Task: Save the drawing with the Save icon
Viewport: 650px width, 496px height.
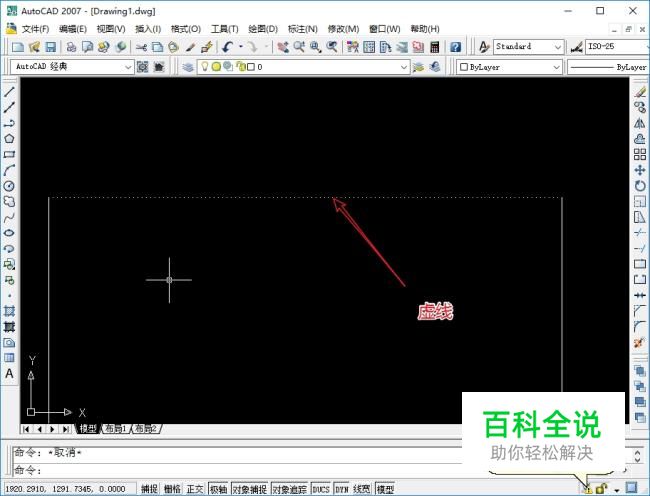Action: 51,47
